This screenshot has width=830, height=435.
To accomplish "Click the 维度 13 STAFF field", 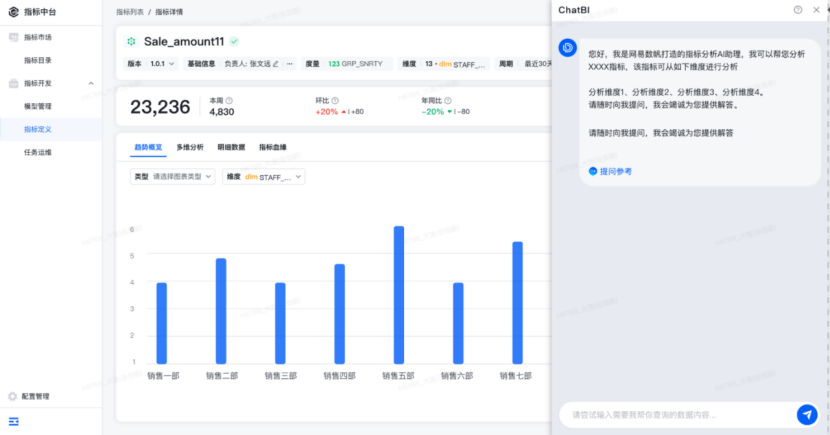I will click(x=444, y=64).
